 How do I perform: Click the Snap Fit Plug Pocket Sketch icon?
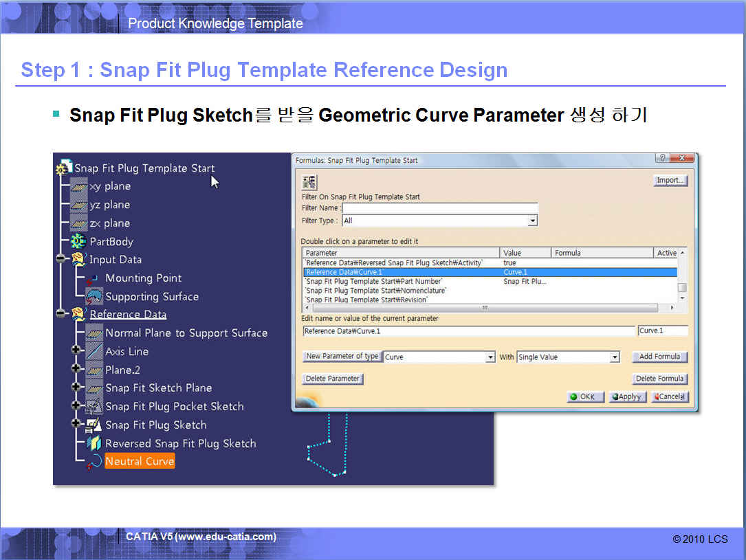tap(94, 407)
